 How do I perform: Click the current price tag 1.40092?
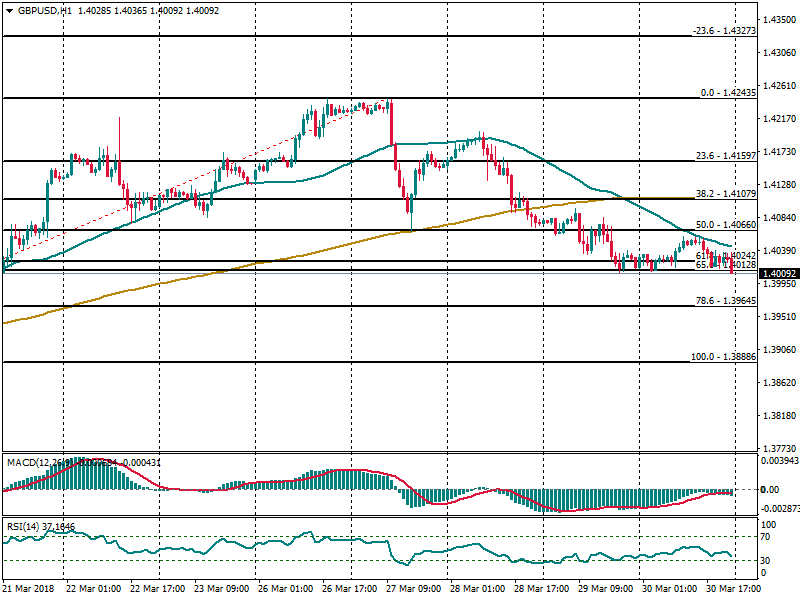779,273
